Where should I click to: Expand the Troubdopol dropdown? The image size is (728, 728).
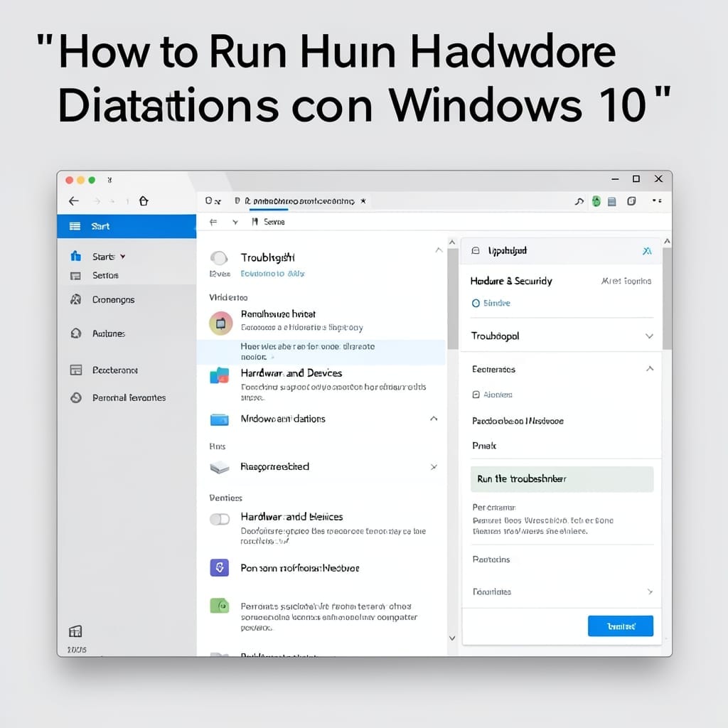[x=650, y=336]
